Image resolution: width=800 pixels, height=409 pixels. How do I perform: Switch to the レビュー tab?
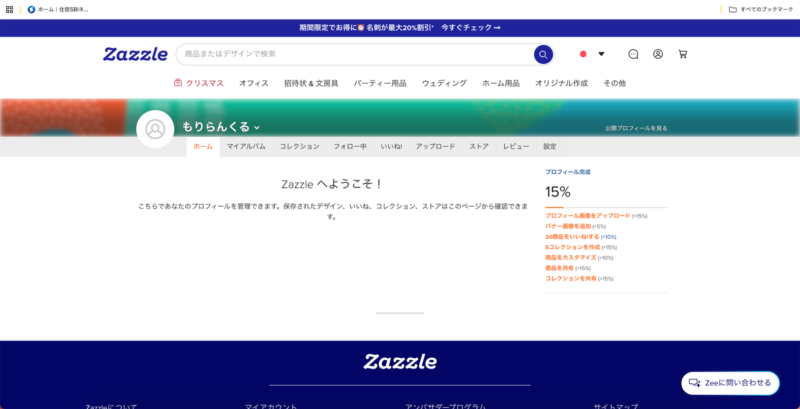pos(516,146)
